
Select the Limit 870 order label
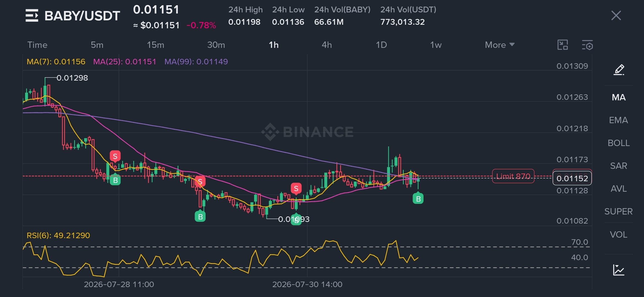click(513, 176)
